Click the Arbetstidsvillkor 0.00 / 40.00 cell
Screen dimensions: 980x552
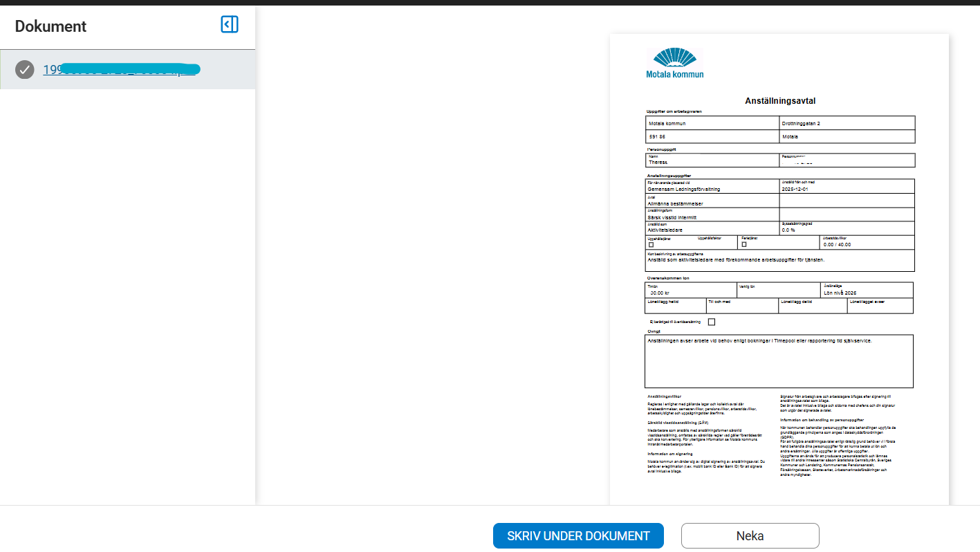[867, 242]
